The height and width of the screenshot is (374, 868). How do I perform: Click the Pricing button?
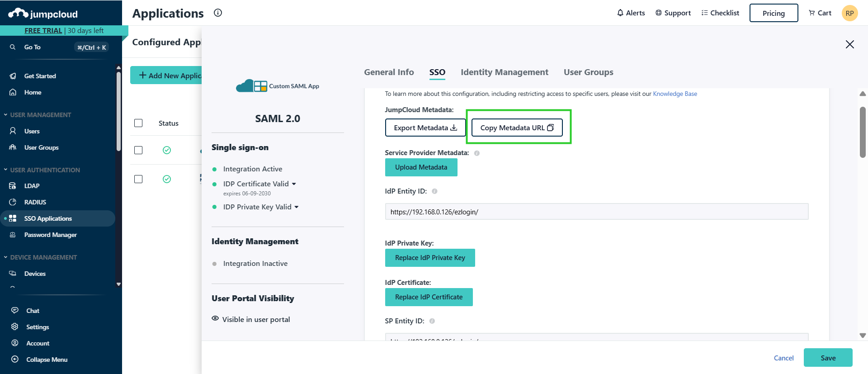(774, 13)
